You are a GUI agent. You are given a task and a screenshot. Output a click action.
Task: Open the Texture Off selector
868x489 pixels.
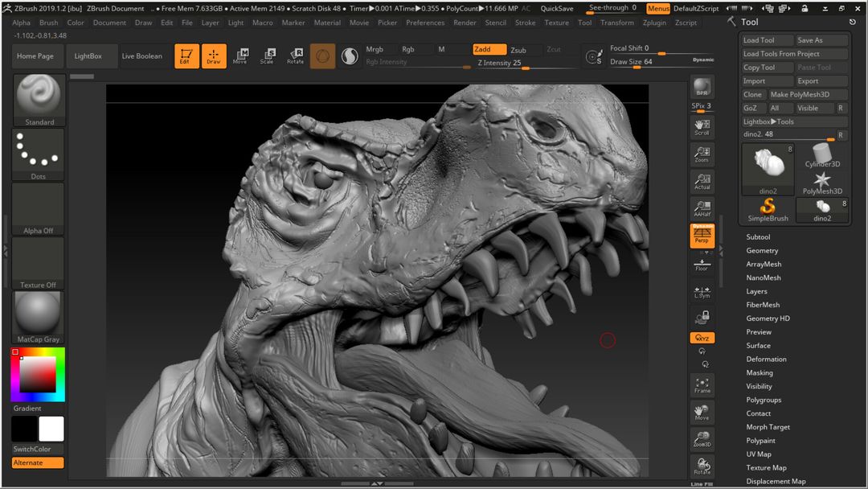[39, 263]
